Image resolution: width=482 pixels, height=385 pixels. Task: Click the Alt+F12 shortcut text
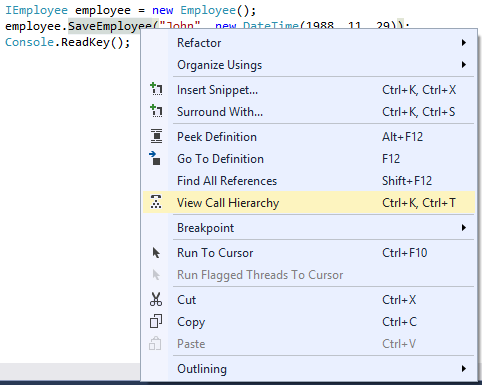click(402, 137)
